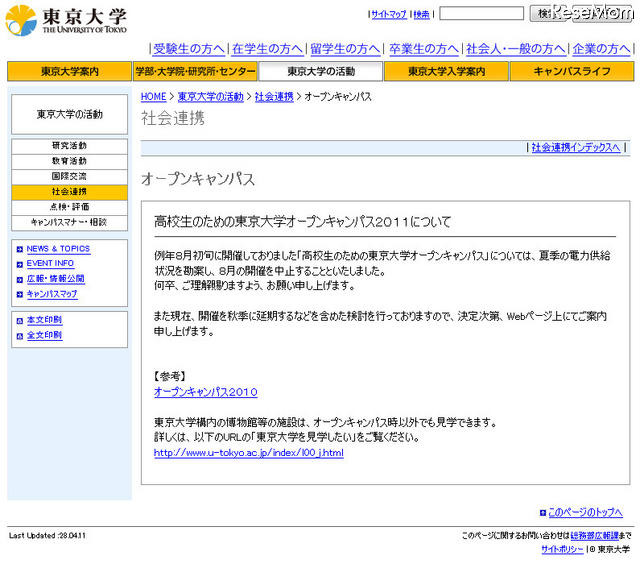Open the 東京大学案内 navigation tab
The height and width of the screenshot is (564, 640).
click(x=69, y=71)
